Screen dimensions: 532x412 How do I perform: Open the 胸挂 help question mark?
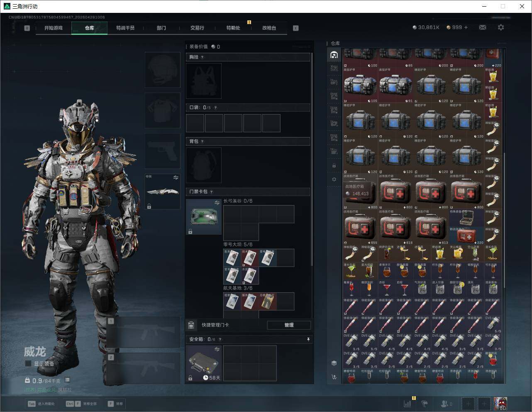pos(203,57)
